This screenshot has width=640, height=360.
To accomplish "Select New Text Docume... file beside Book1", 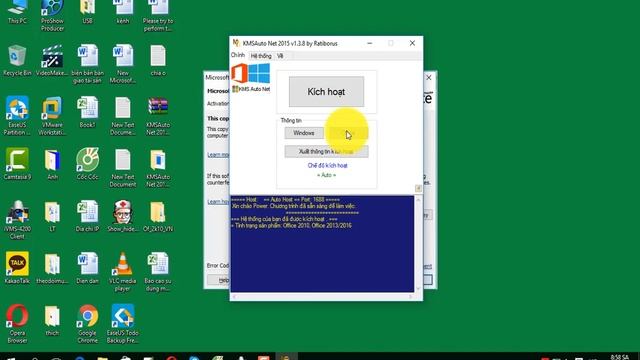I will click(122, 116).
